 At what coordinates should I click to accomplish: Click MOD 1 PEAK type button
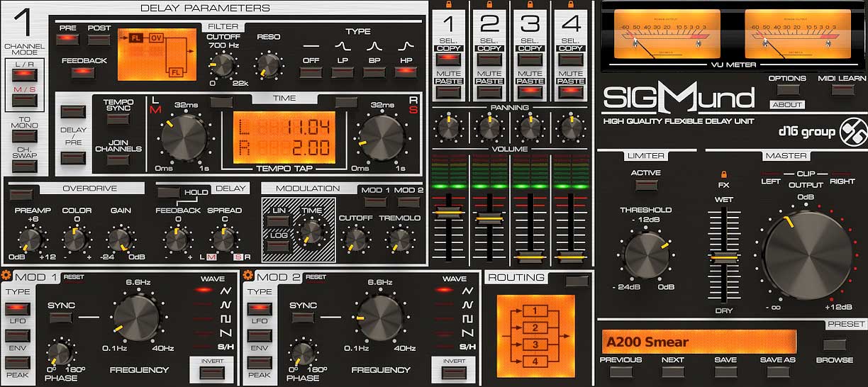pyautogui.click(x=18, y=362)
